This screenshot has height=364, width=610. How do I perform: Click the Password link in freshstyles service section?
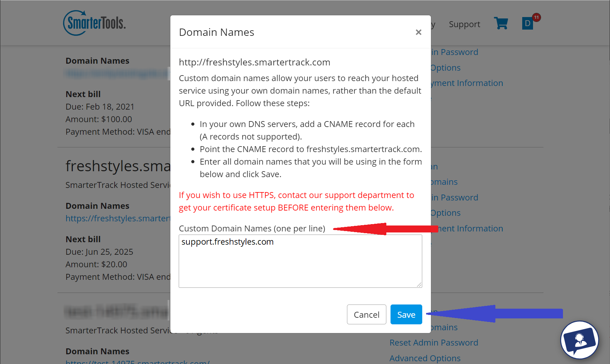pyautogui.click(x=455, y=198)
